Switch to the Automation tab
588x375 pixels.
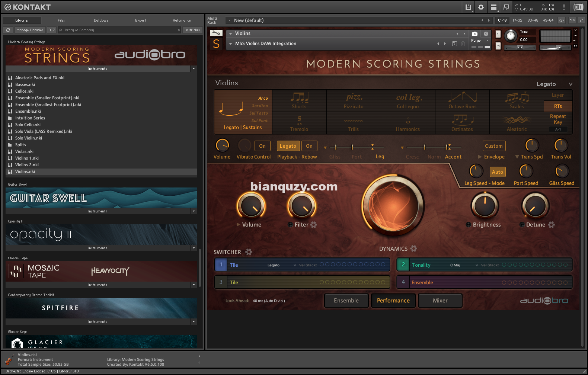182,20
